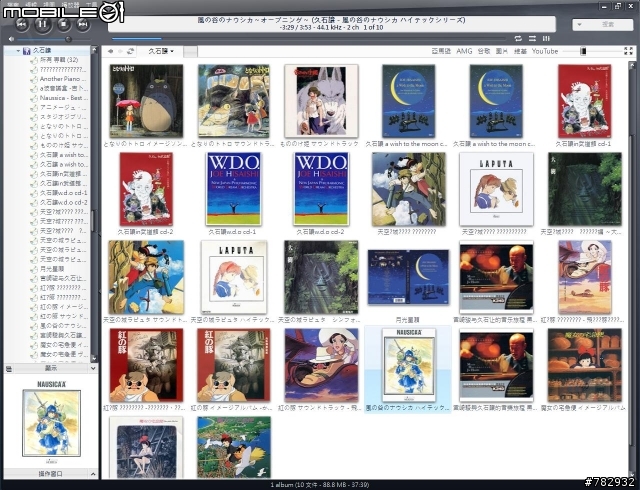This screenshot has height=490, width=640.
Task: Click the blank tab next to 久石讓
Action: [x=190, y=51]
